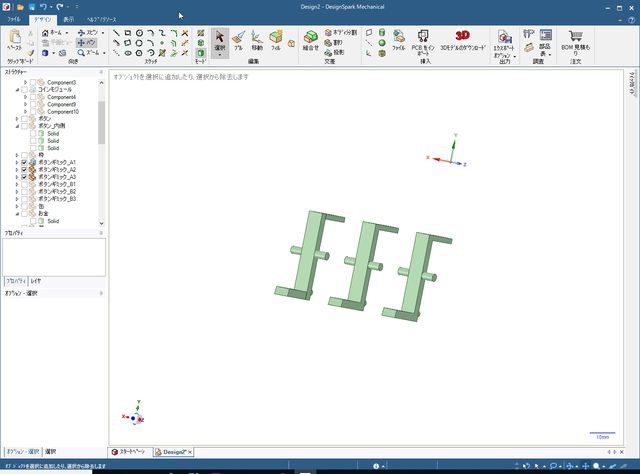Switch to the デザイン ribbon tab
Viewport: 640px width, 474px height.
42,19
